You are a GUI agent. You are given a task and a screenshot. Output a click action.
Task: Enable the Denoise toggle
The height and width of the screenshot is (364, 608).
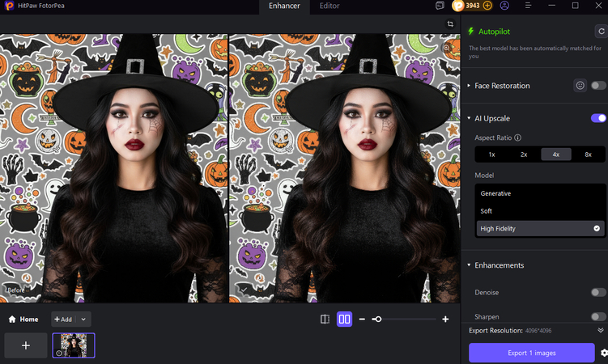(x=598, y=292)
